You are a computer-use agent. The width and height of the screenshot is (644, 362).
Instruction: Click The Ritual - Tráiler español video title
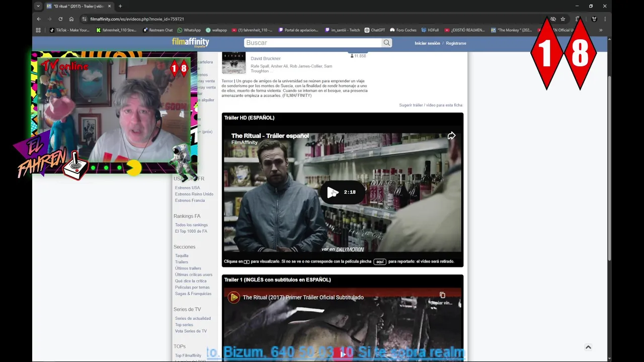coord(270,136)
